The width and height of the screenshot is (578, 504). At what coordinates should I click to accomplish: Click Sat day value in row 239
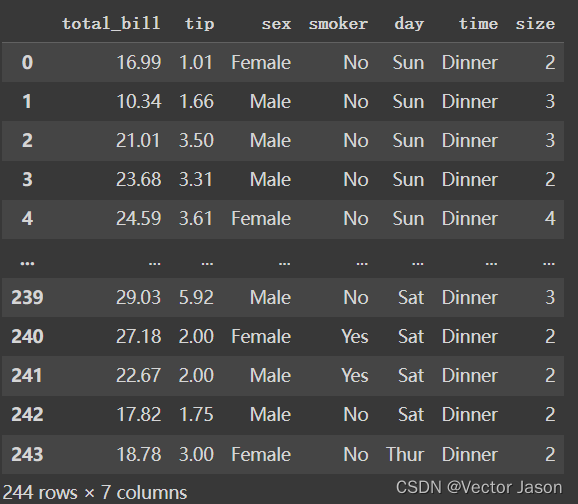[x=411, y=297]
